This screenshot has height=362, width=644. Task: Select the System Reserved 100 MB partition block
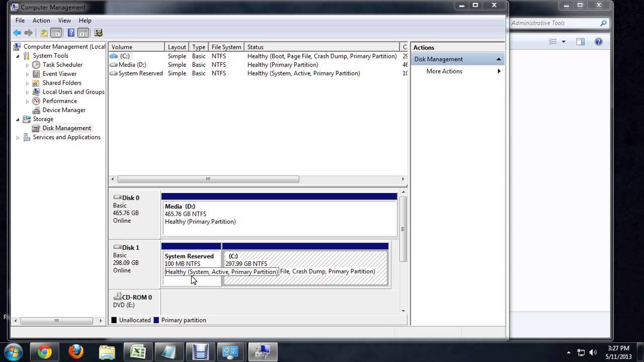[191, 265]
